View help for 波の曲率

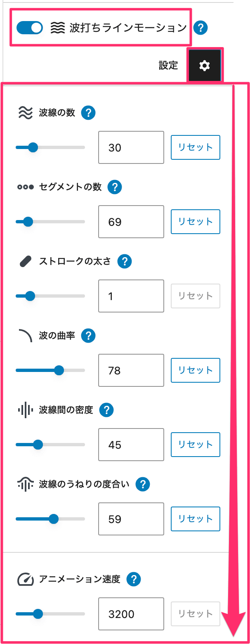pyautogui.click(x=88, y=336)
